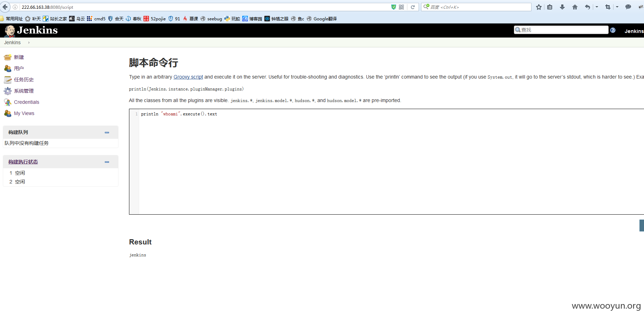Click the site info icon in address bar
This screenshot has height=316, width=644.
(x=15, y=7)
